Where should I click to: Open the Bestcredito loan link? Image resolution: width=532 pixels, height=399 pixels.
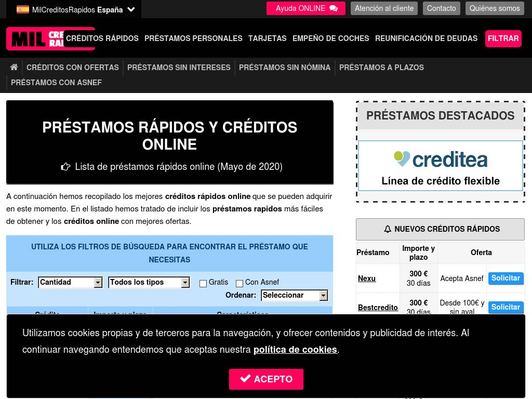[x=378, y=307]
